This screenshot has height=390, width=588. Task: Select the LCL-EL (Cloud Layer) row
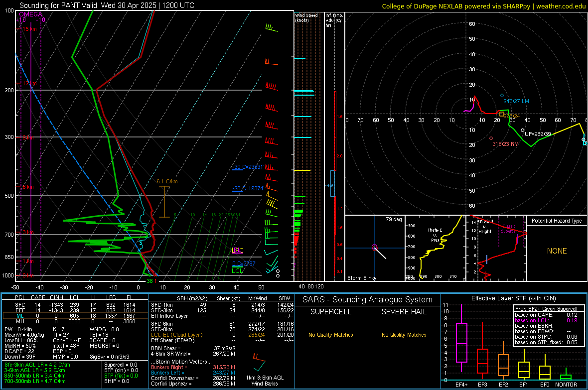(222, 335)
